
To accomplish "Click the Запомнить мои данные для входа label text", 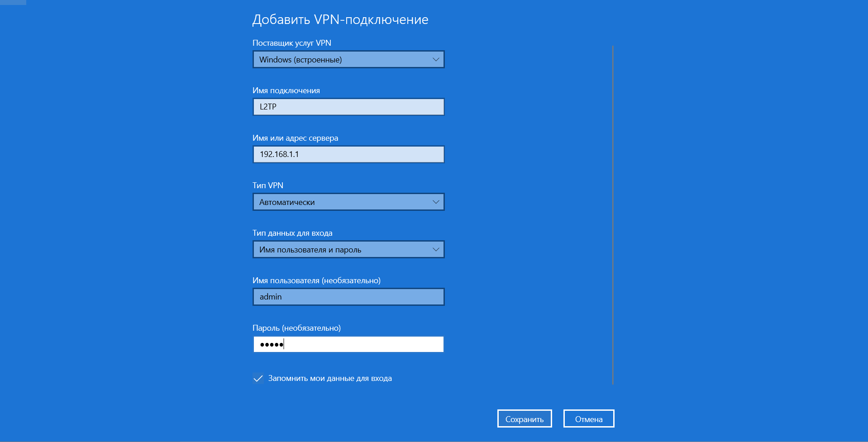I will pyautogui.click(x=330, y=379).
